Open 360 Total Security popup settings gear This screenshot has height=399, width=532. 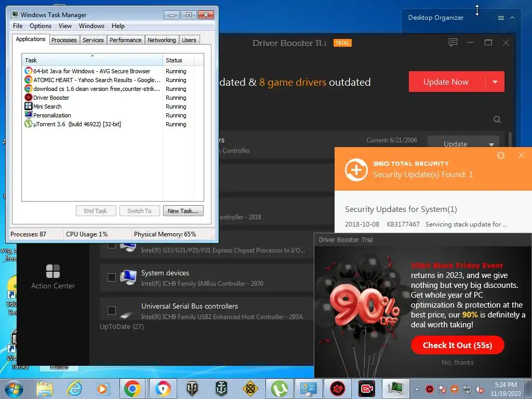[501, 155]
